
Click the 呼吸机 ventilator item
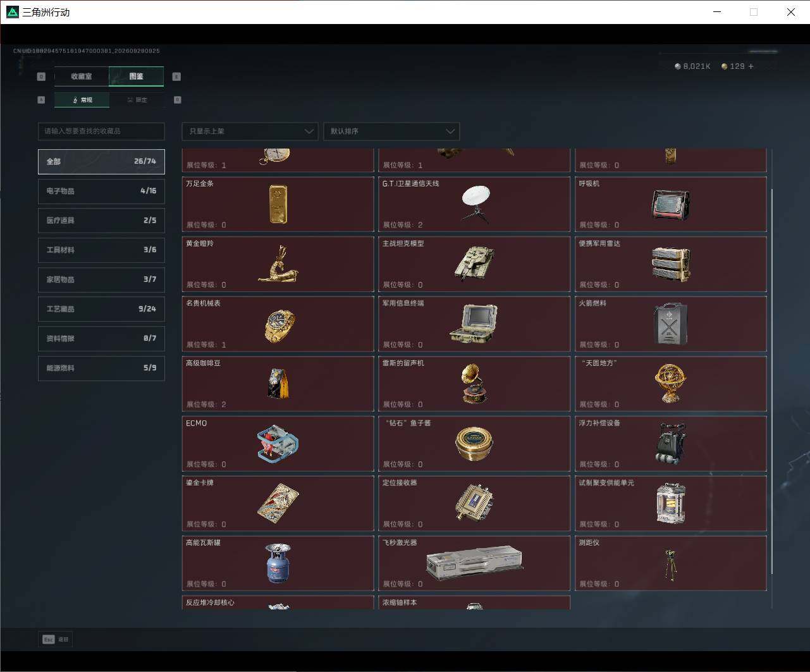point(671,204)
